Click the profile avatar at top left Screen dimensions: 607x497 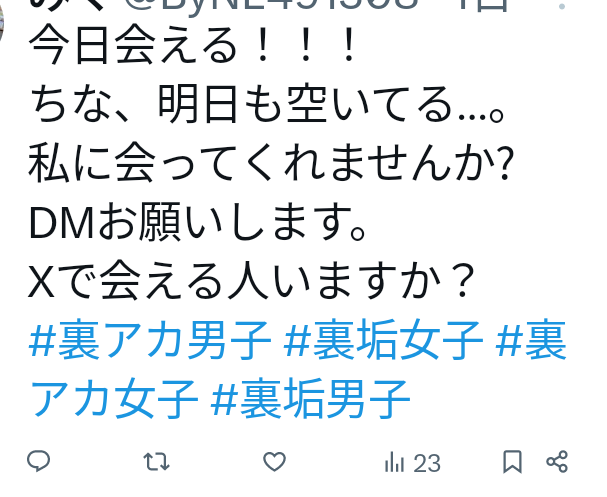[x=1, y=19]
